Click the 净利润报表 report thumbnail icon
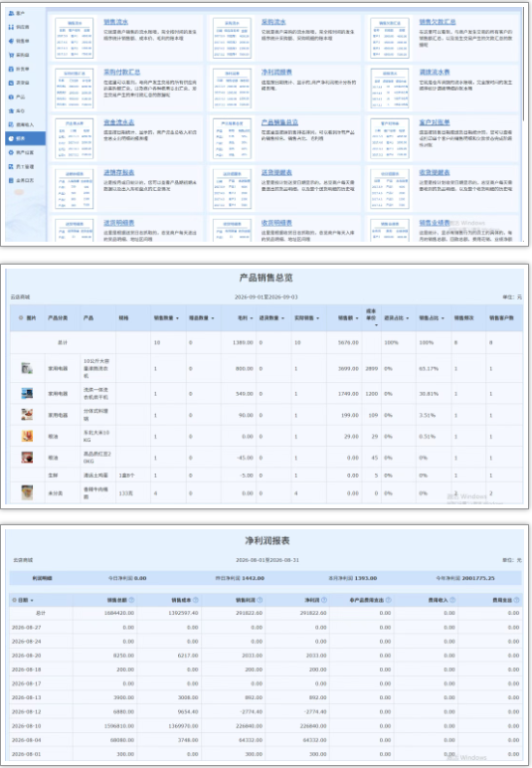 point(232,89)
